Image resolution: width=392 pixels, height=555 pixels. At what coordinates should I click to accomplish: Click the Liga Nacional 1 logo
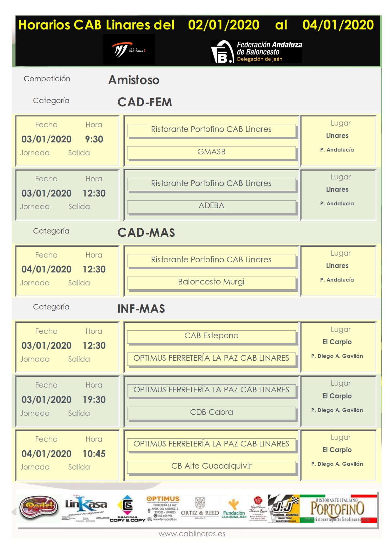coord(129,50)
